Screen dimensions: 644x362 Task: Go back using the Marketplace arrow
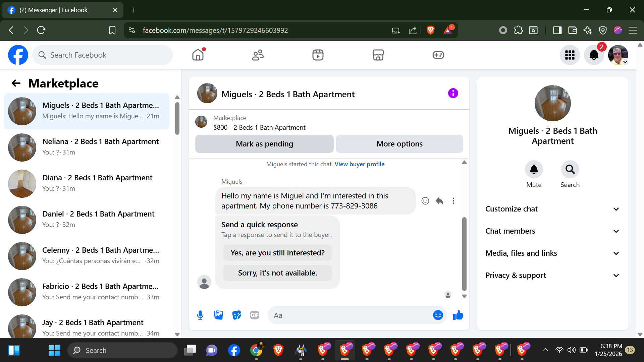[x=16, y=83]
